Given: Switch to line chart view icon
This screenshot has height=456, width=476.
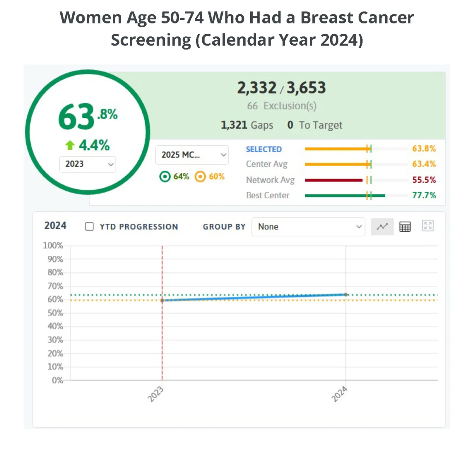Looking at the screenshot, I should click(382, 226).
